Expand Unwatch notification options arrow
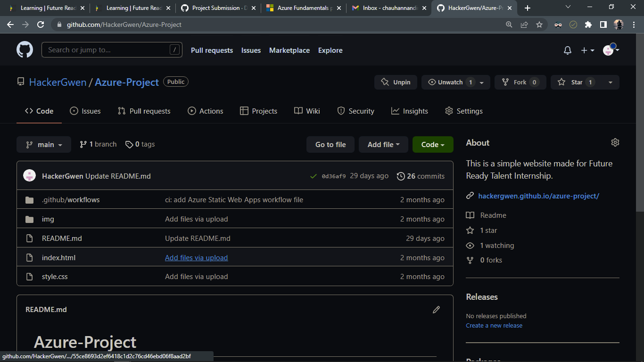Screen dimensions: 644x362 click(483, 82)
